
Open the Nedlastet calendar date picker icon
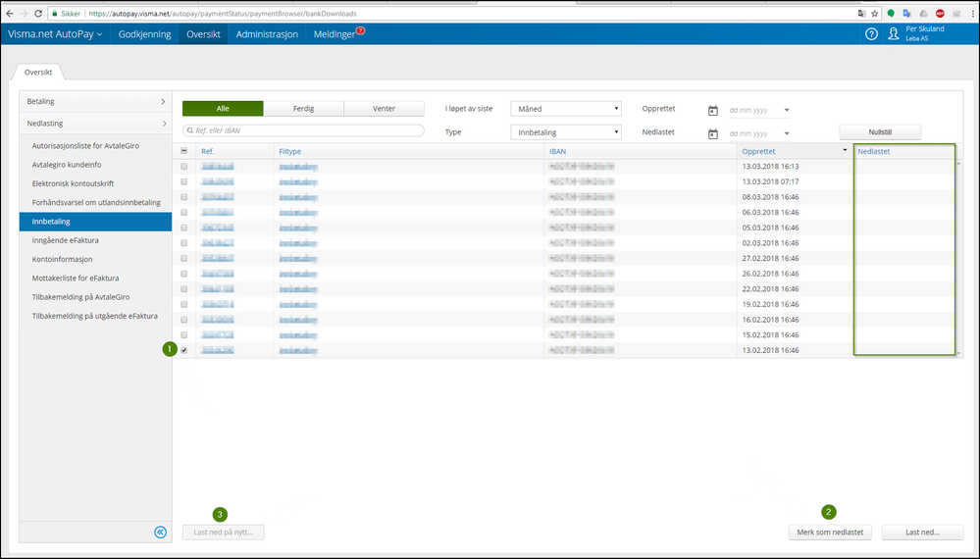click(x=712, y=133)
